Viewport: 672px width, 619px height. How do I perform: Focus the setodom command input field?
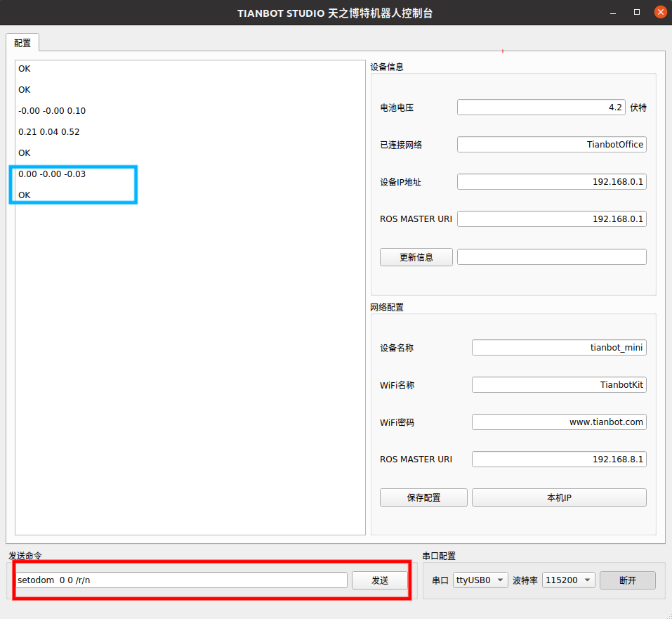pos(181,580)
